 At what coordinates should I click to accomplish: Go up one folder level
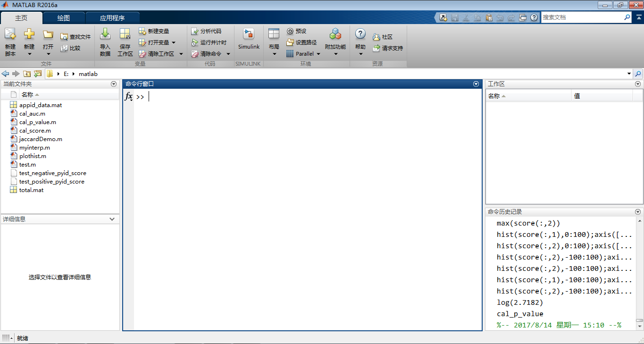tap(27, 74)
